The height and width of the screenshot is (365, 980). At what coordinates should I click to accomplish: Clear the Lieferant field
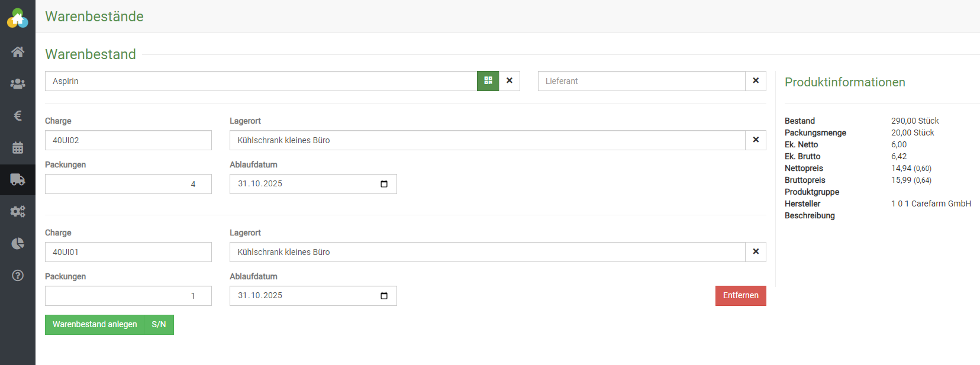(x=756, y=81)
